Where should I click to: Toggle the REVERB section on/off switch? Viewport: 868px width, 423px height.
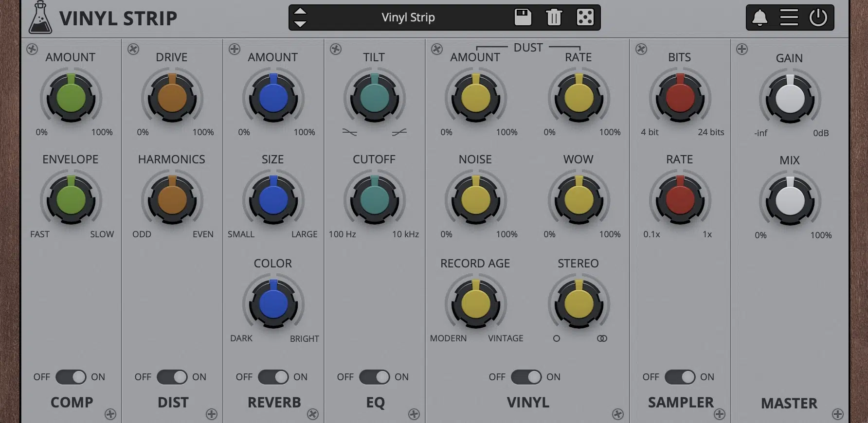pyautogui.click(x=273, y=377)
